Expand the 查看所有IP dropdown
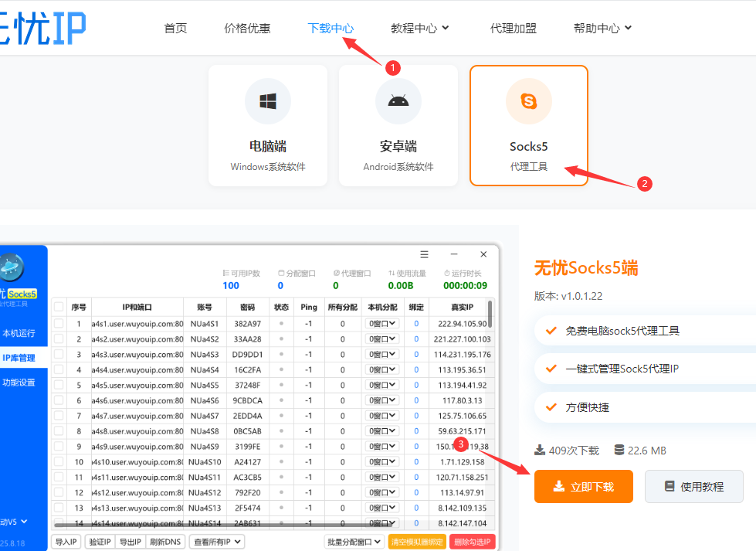Viewport: 756px width, 551px height. [x=216, y=542]
